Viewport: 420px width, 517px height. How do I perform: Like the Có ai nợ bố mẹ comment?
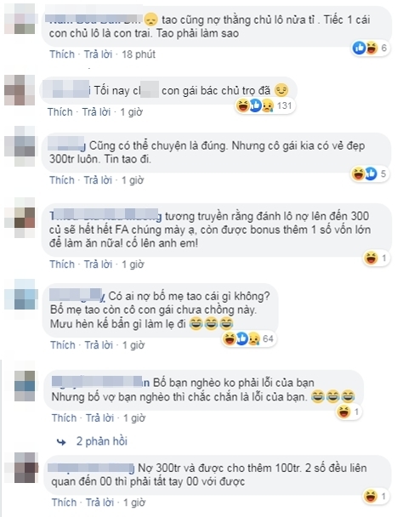pos(63,345)
